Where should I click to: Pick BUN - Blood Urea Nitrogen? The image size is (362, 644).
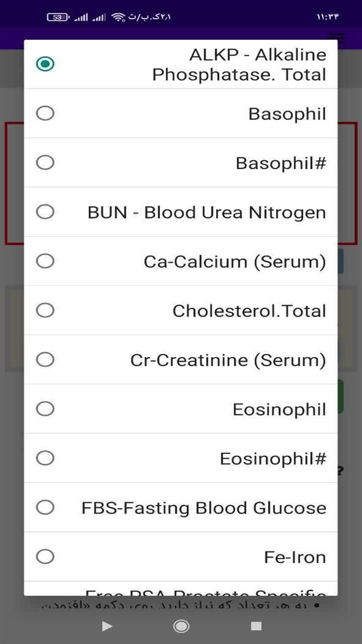point(181,212)
